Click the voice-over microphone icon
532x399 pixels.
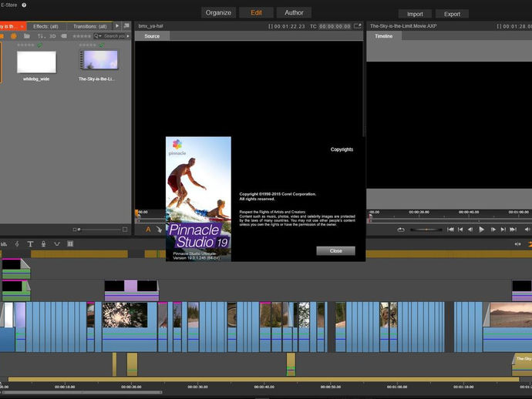[x=43, y=243]
